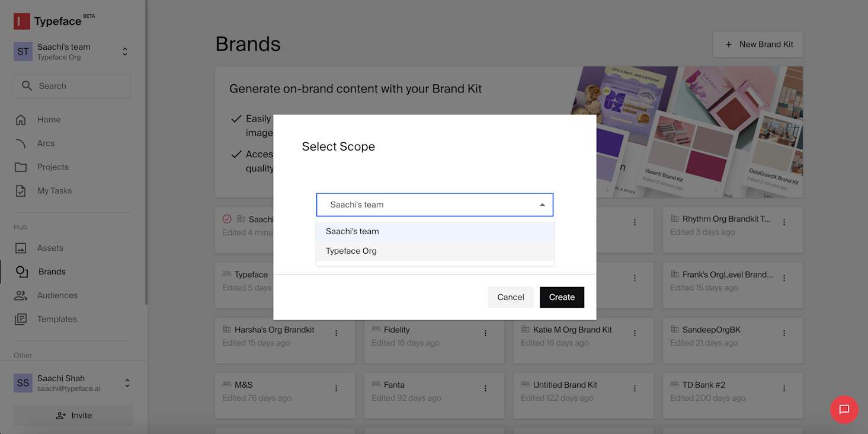
Task: Open Projects in sidebar
Action: click(x=53, y=167)
